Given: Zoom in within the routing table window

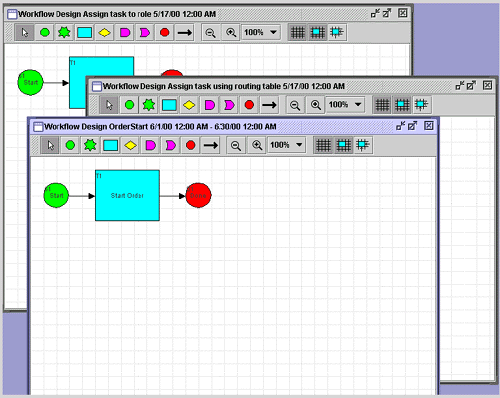Looking at the screenshot, I should (316, 105).
